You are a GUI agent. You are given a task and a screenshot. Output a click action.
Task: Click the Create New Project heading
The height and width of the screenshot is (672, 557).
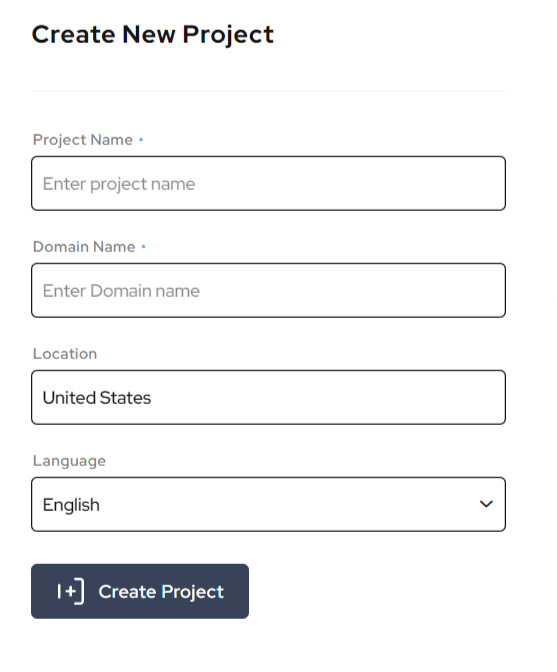[x=153, y=35]
